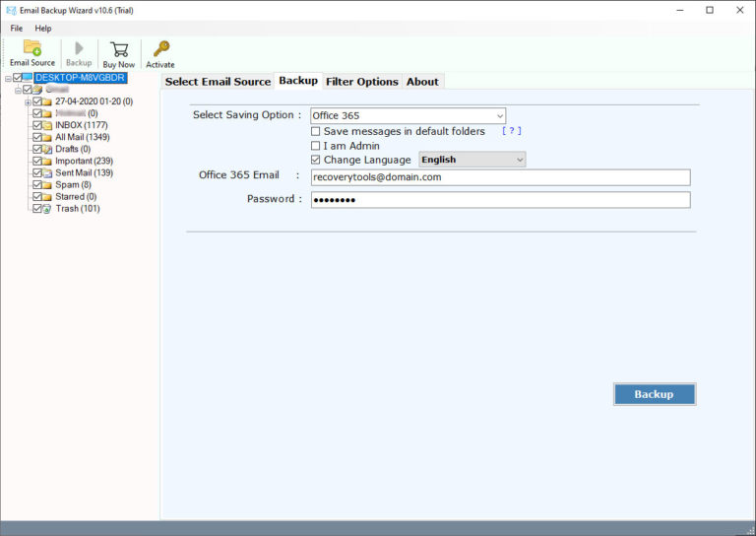Click the Password input field
756x536 pixels.
point(500,200)
